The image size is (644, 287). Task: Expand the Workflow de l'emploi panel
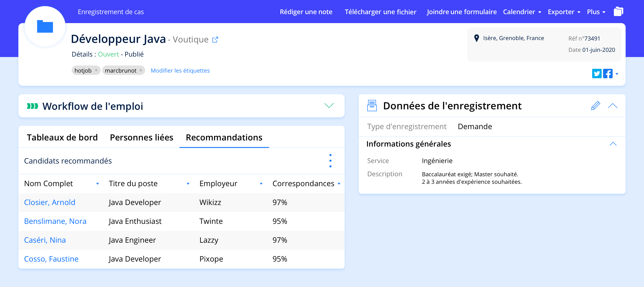coord(329,106)
